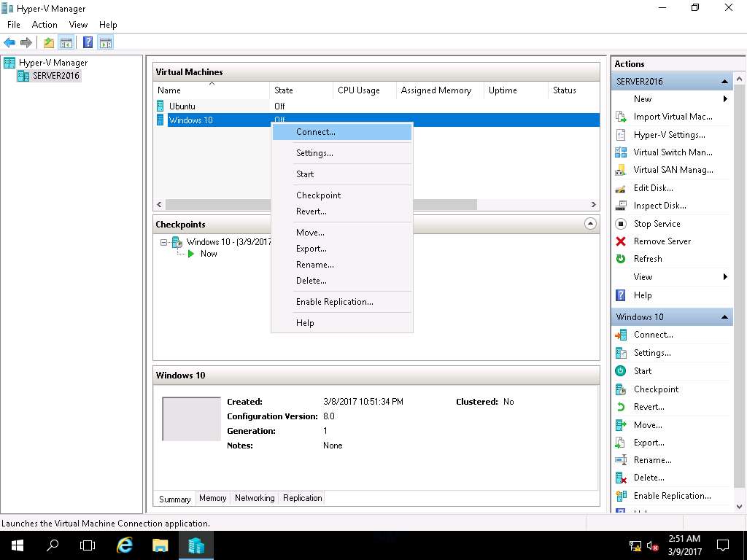Click the Virtual SAN Manager icon
The image size is (747, 560).
tap(621, 170)
